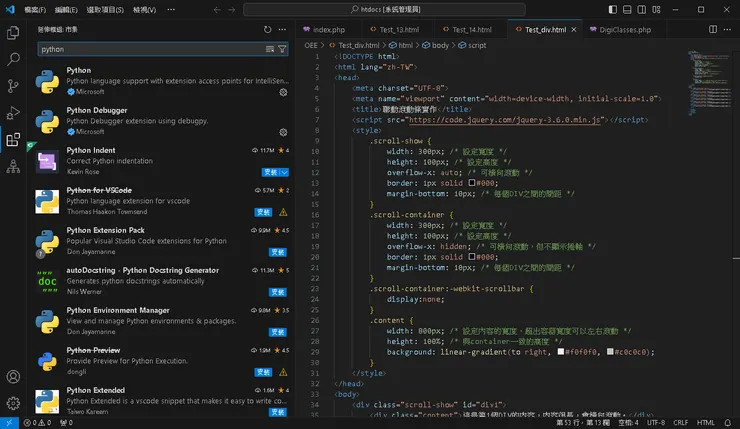
Task: Open the filter extensions funnel icon
Action: point(282,48)
